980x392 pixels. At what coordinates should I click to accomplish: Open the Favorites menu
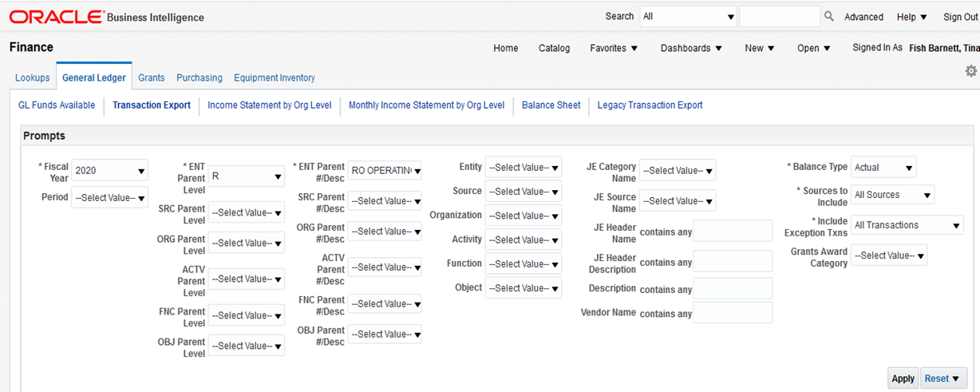tap(614, 48)
